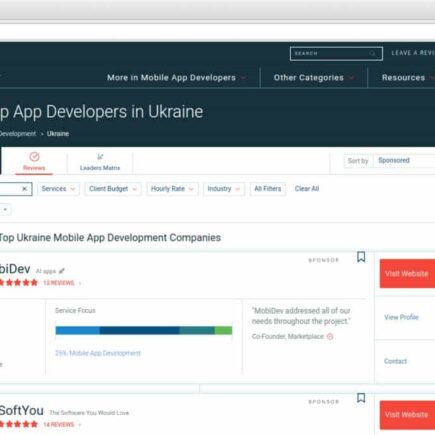Click the dark blue Service Focus segment
Viewport: 435px width, 435px height.
point(139,330)
